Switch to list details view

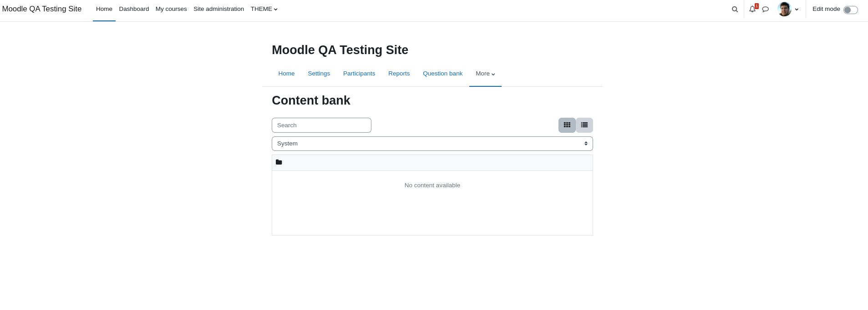(584, 125)
